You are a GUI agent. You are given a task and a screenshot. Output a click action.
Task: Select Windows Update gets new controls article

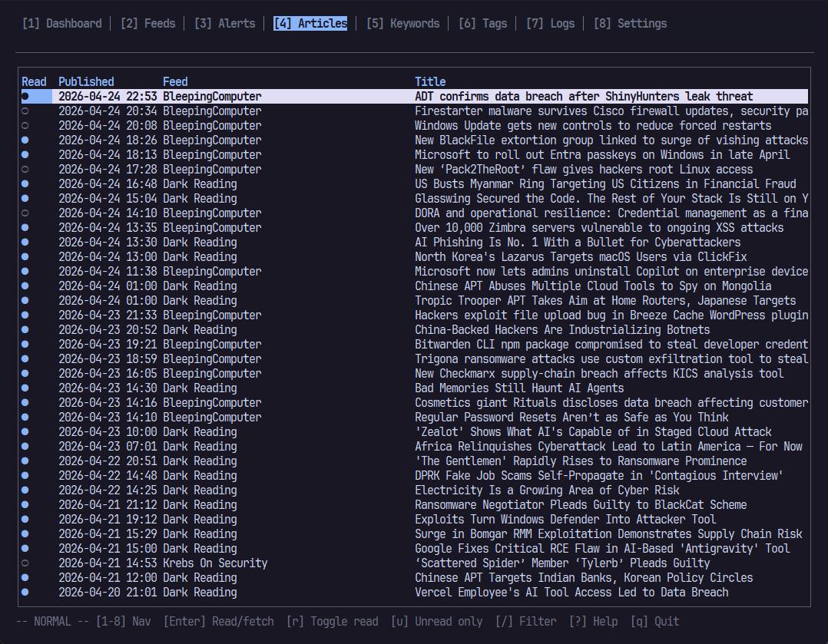coord(415,126)
